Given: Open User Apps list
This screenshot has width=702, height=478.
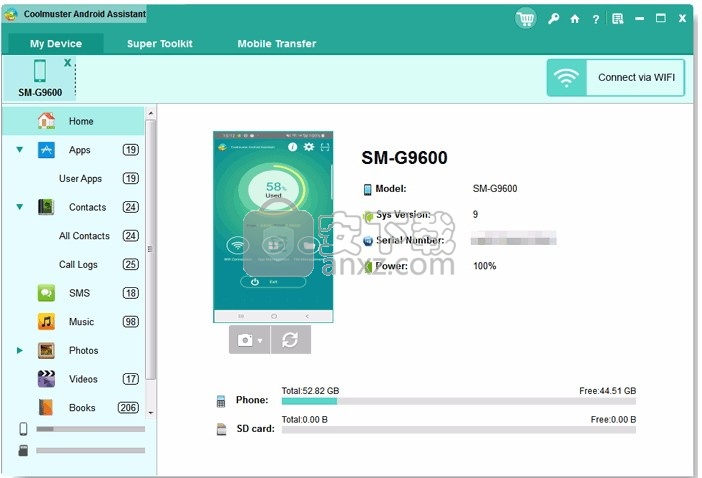Looking at the screenshot, I should (81, 179).
